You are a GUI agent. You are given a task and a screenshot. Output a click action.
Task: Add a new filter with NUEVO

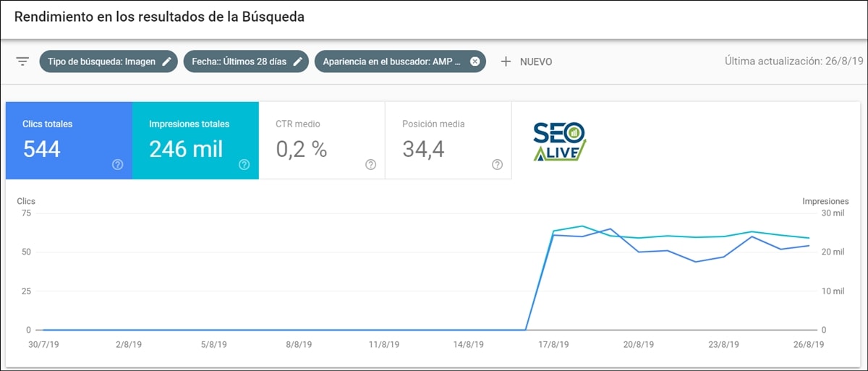pyautogui.click(x=527, y=61)
